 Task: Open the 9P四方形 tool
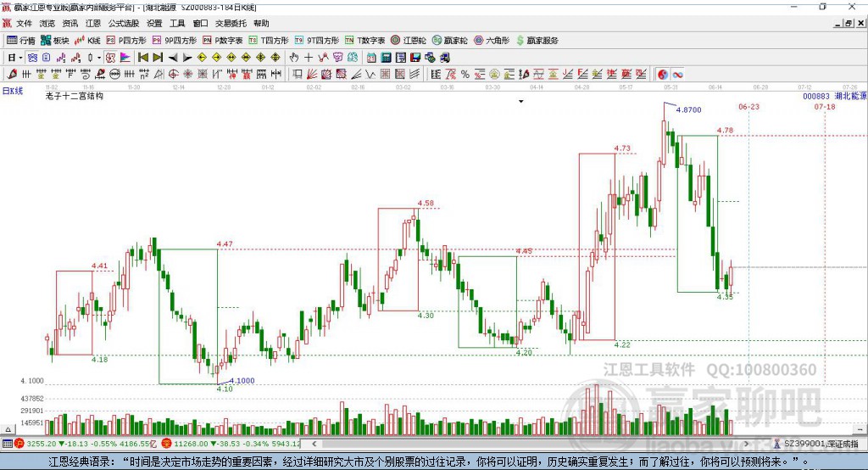point(175,41)
